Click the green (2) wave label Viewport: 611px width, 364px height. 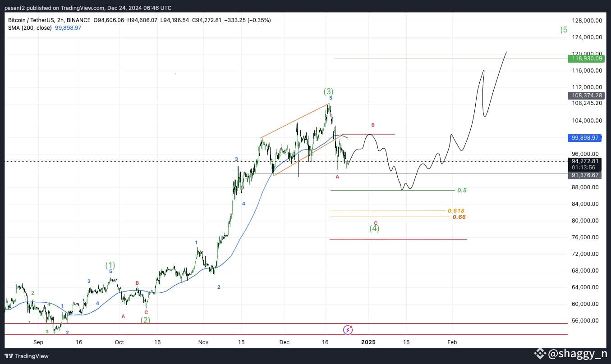pos(145,320)
